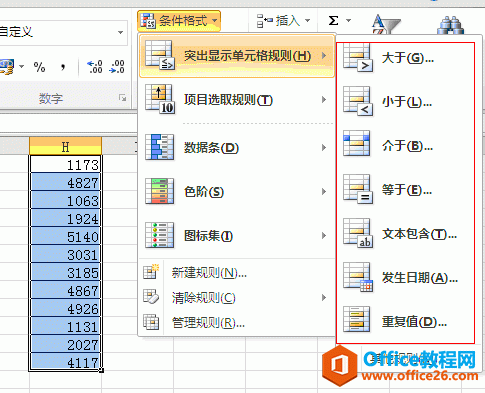Click the date occurring calendar icon

coord(358,277)
